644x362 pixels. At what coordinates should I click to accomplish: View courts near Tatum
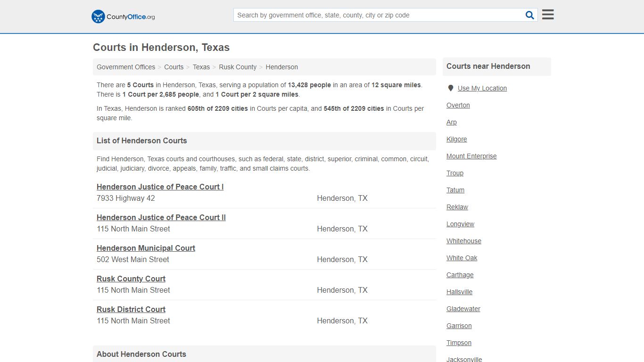coord(455,190)
